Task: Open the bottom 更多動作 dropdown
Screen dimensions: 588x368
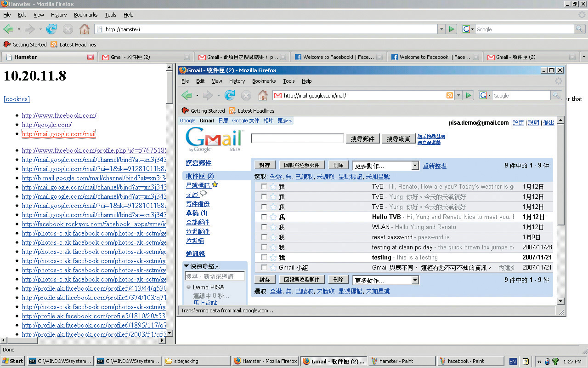Action: [x=386, y=280]
